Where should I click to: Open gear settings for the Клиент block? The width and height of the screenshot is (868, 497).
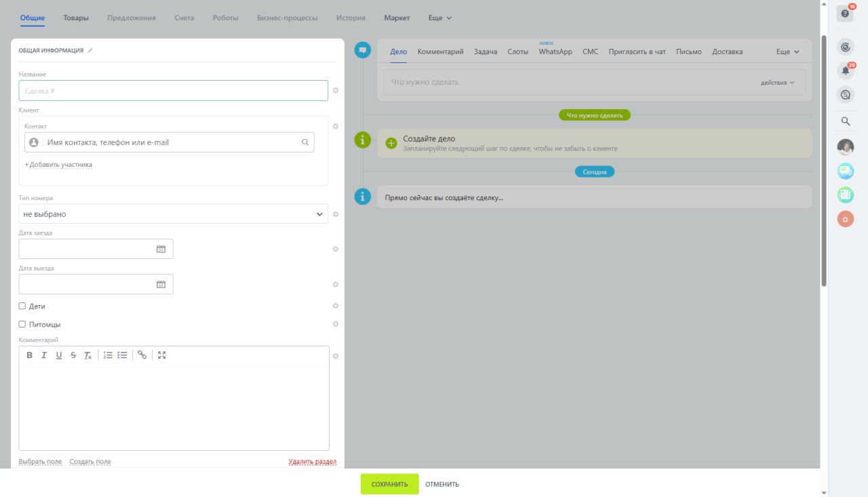(x=335, y=126)
